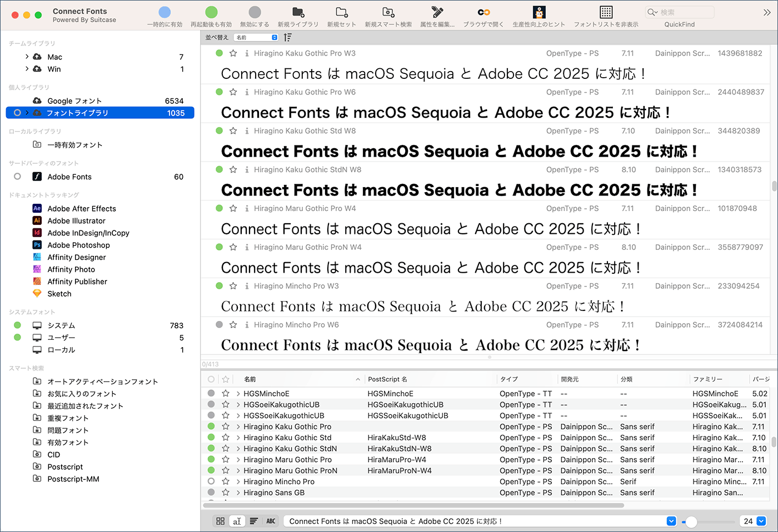Switch to the ABC preview view

pyautogui.click(x=271, y=521)
